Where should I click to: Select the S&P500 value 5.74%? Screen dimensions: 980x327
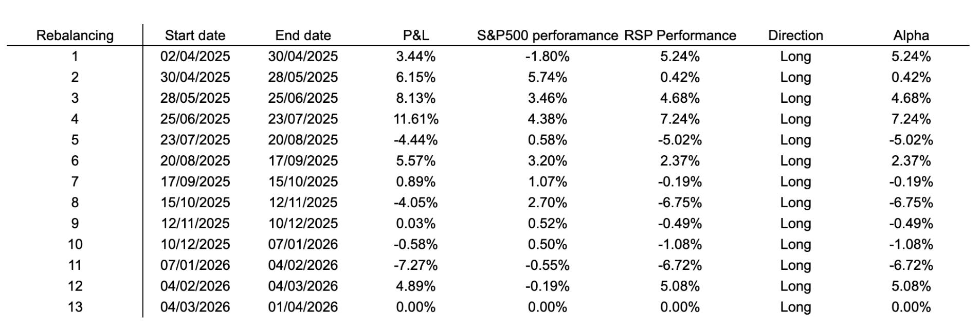(x=547, y=78)
